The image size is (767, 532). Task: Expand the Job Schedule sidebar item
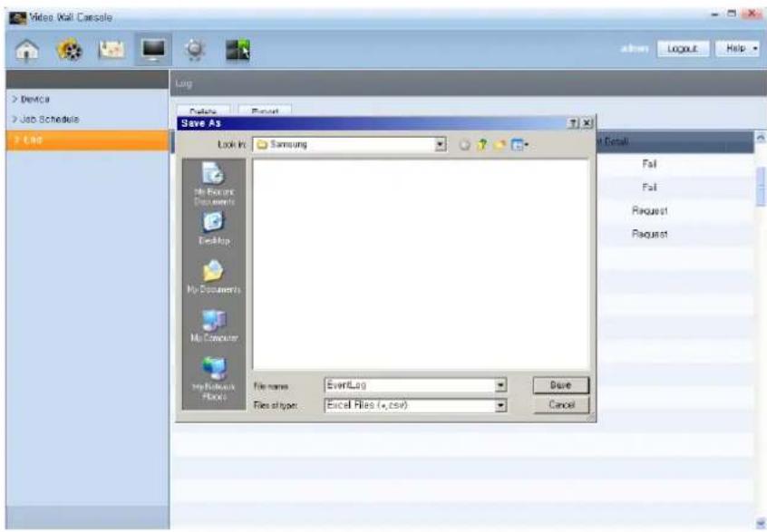point(45,120)
